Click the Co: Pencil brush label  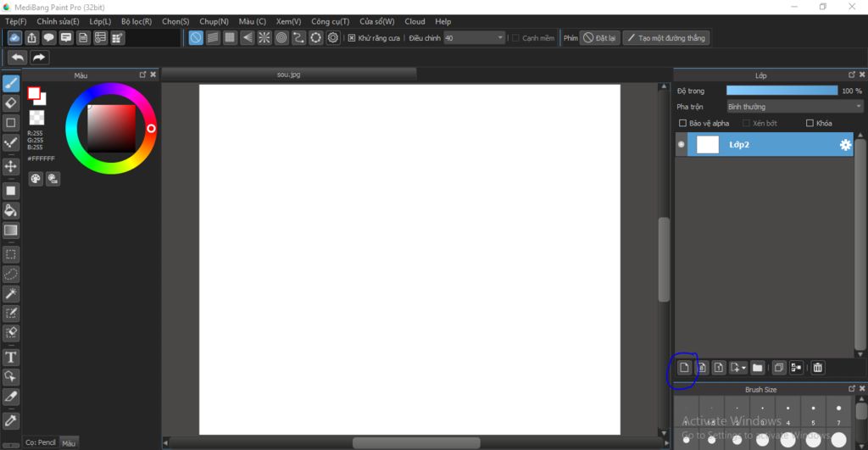click(x=41, y=442)
